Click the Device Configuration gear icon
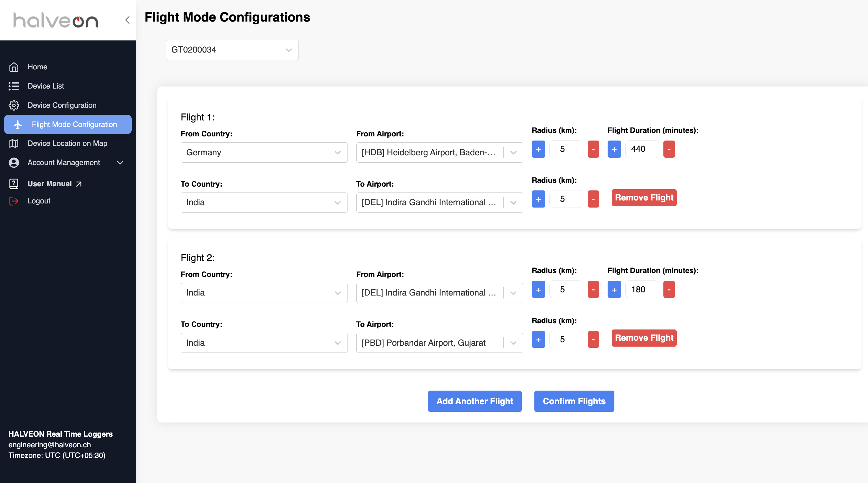This screenshot has width=868, height=483. click(x=14, y=105)
